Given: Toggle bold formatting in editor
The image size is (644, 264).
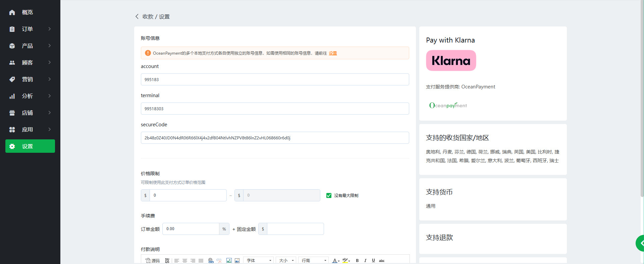Looking at the screenshot, I should coord(357,261).
